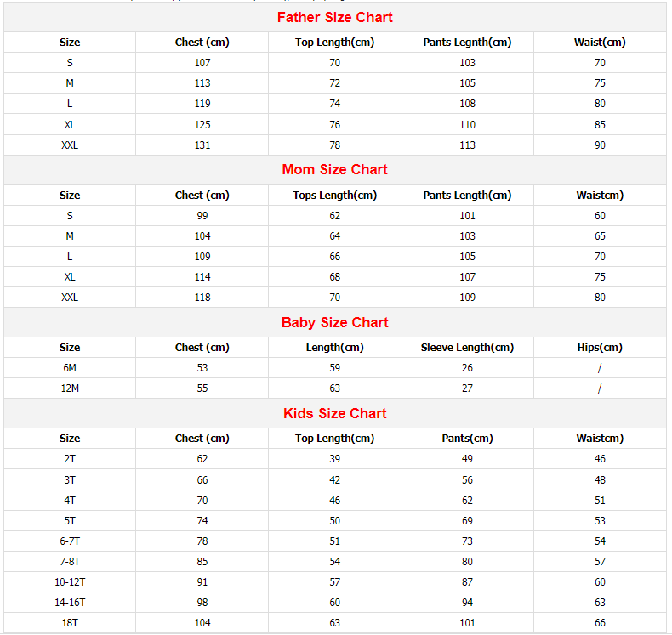Select Kids size 6-7T row label
672x635 pixels.
pyautogui.click(x=70, y=541)
